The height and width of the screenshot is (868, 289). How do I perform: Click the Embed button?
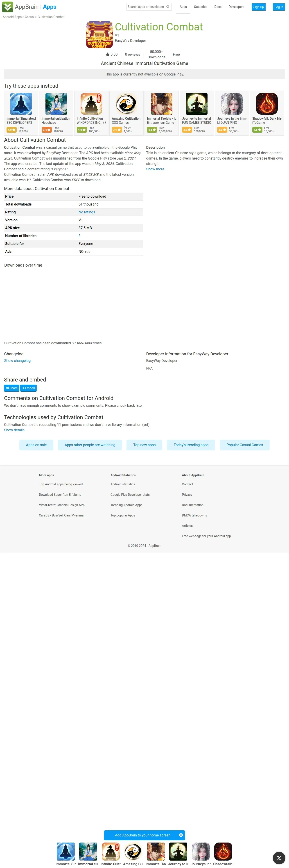click(28, 388)
